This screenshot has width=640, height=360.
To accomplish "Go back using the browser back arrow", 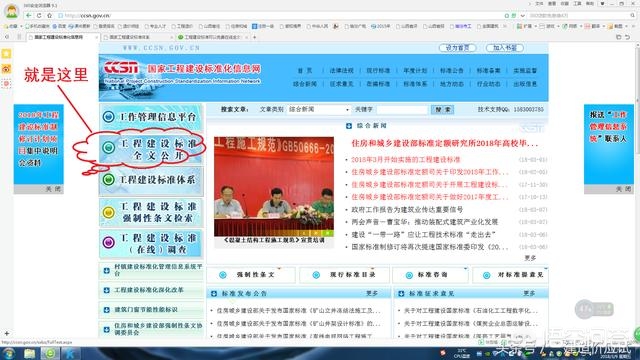I will point(28,16).
